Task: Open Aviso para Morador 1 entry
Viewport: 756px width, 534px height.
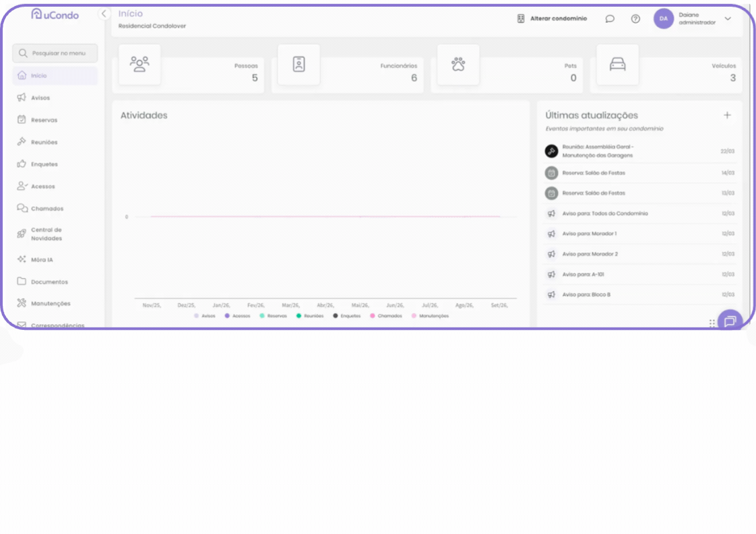Action: (x=640, y=234)
